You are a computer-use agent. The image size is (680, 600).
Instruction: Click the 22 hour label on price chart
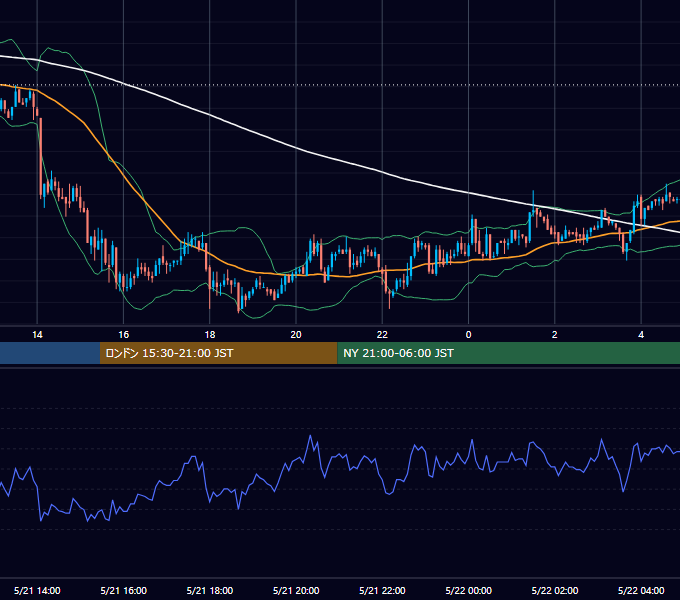coord(382,335)
